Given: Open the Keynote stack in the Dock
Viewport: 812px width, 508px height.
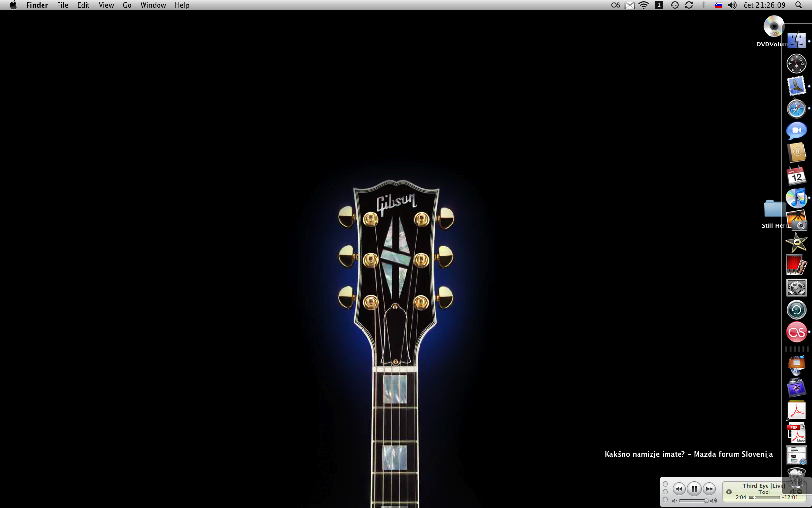Looking at the screenshot, I should coord(797,365).
